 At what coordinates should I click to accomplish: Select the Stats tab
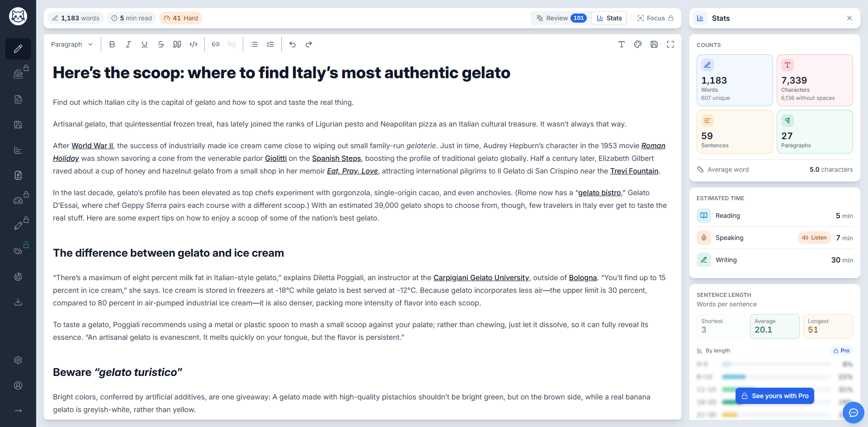click(609, 18)
